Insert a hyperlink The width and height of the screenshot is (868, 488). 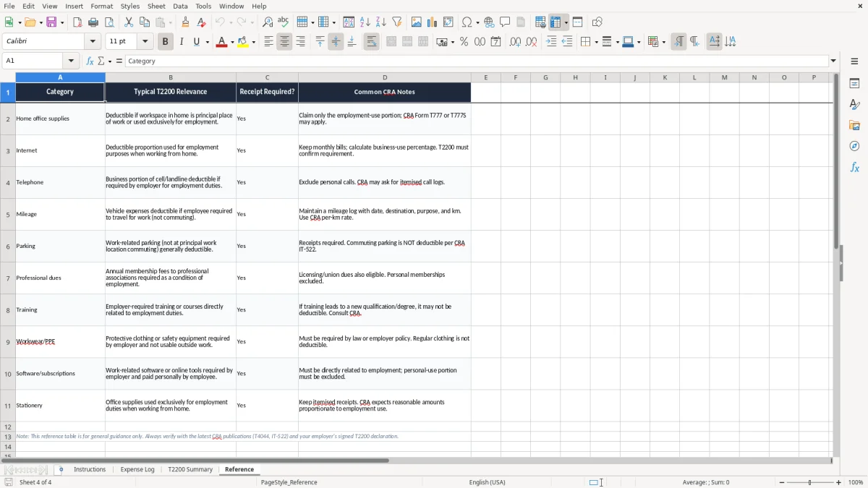click(489, 22)
